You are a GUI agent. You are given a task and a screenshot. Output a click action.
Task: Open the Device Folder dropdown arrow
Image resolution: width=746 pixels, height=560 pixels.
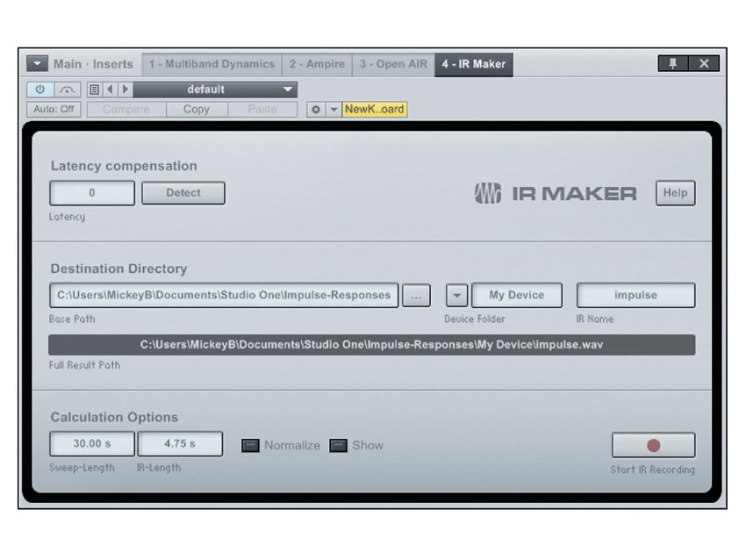(456, 296)
